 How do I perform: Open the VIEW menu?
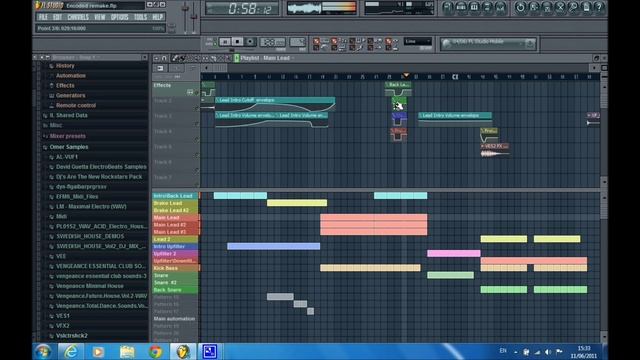coord(100,17)
